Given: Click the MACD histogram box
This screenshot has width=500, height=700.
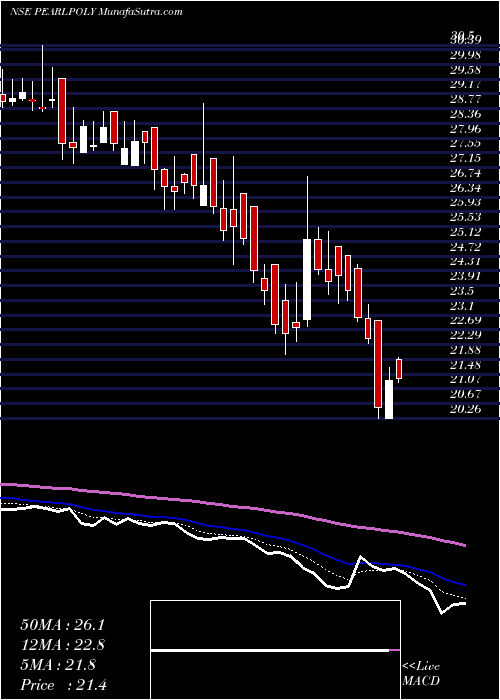Looking at the screenshot, I should (x=275, y=650).
